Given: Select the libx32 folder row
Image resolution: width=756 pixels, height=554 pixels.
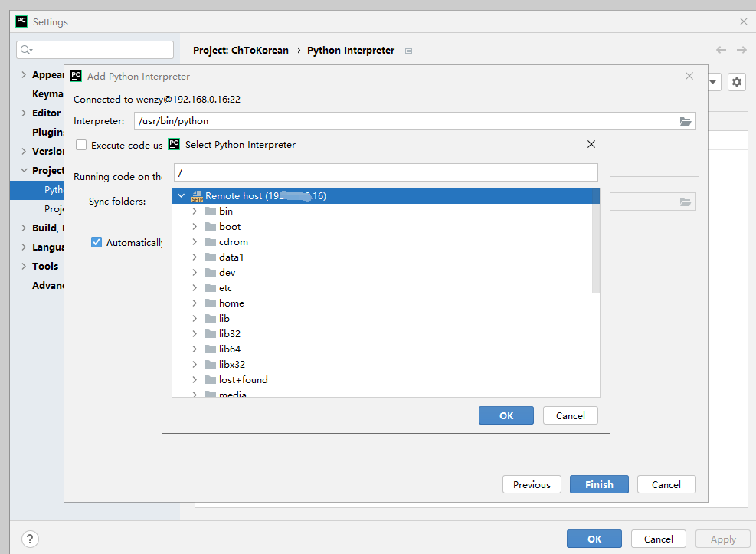Looking at the screenshot, I should coord(386,364).
